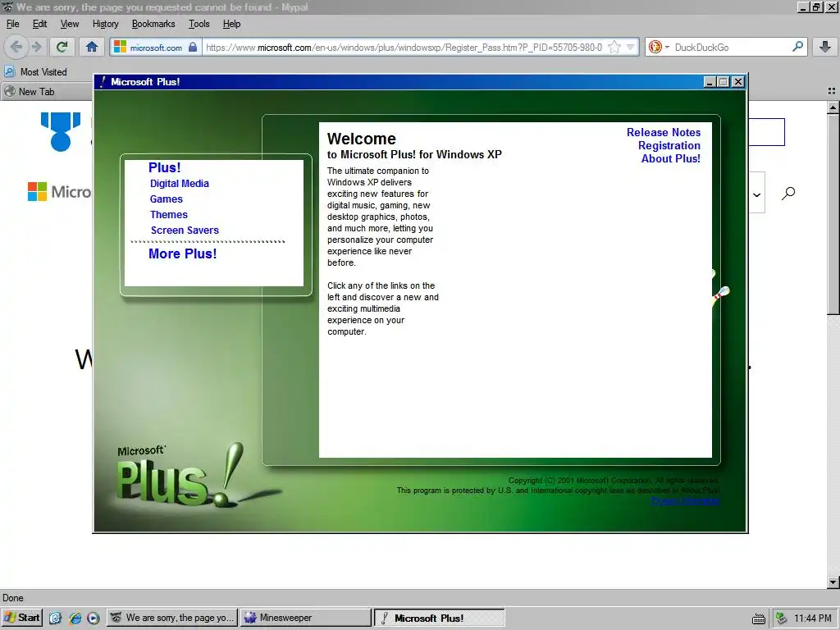Select the New Tab browser tab
Image resolution: width=840 pixels, height=630 pixels.
pyautogui.click(x=47, y=92)
